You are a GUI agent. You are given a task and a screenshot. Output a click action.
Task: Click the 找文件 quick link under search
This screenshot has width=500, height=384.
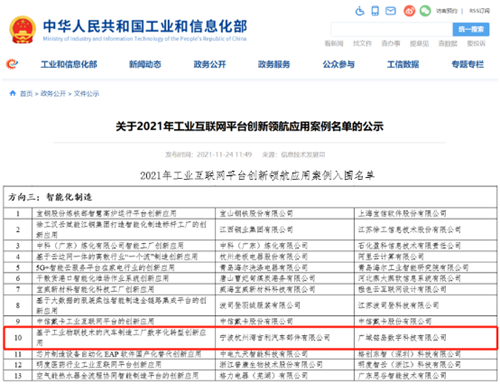362,44
